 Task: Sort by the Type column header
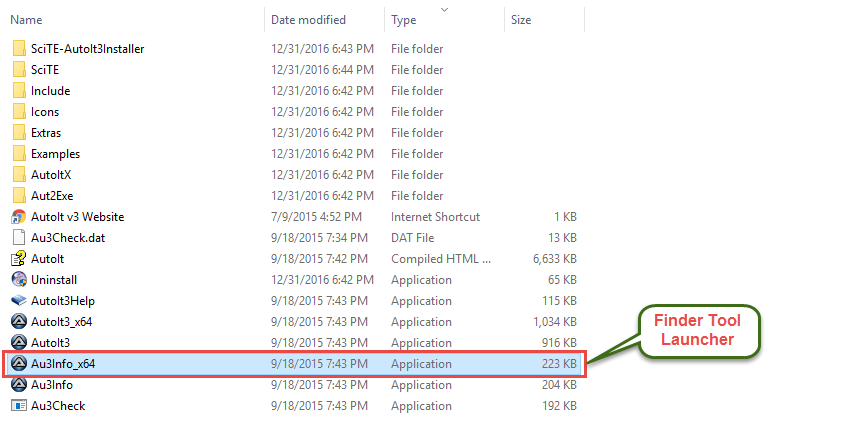coord(404,20)
